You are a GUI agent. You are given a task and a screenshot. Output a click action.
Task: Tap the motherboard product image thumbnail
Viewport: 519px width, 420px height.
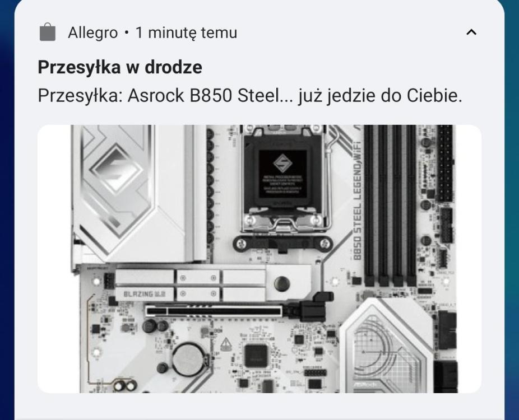click(x=259, y=259)
